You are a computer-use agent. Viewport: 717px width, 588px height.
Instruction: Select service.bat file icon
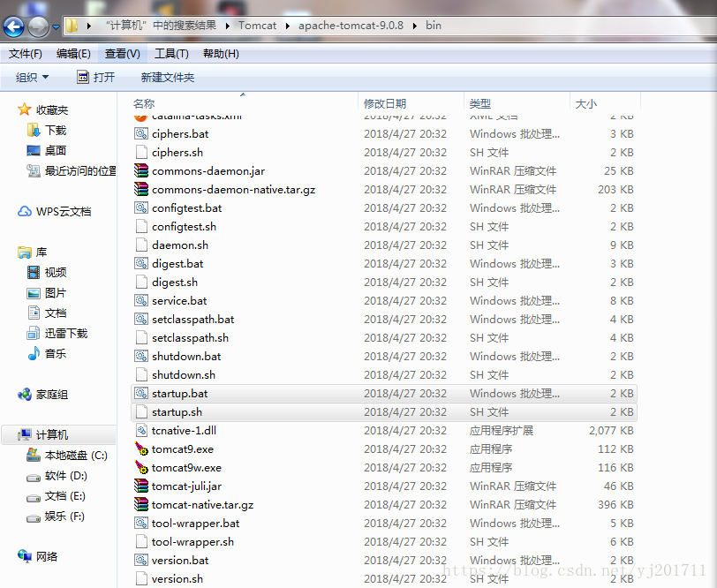[141, 300]
